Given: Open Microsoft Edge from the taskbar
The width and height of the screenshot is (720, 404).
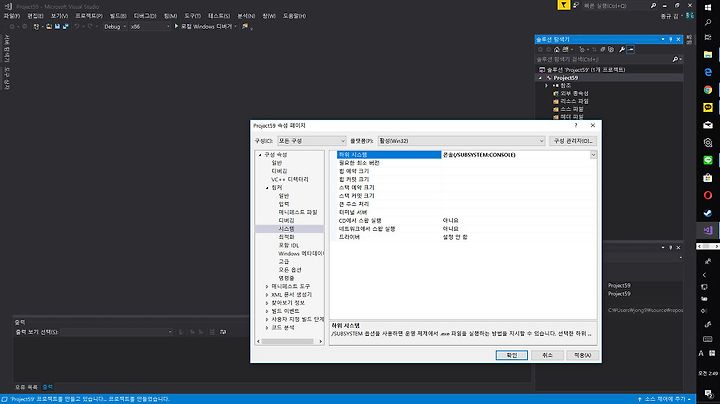Looking at the screenshot, I should tap(708, 72).
